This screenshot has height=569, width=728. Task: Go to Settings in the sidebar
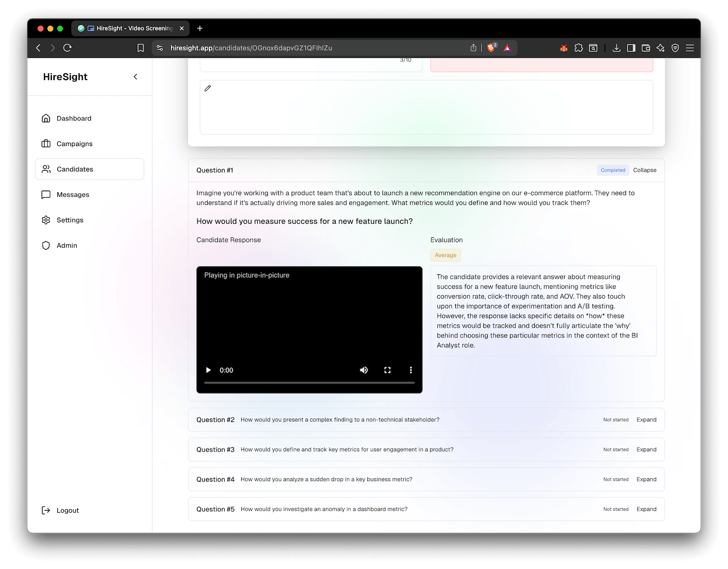click(90, 220)
